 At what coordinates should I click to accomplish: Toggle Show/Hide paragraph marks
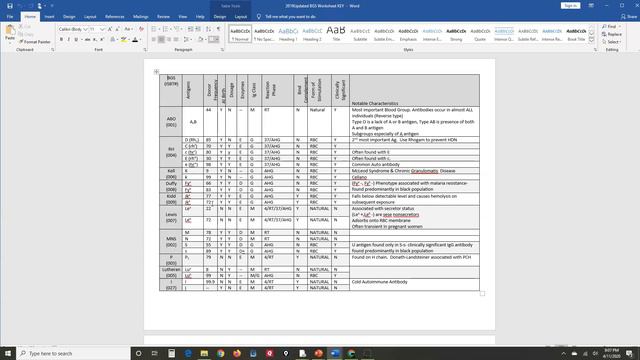pos(218,29)
